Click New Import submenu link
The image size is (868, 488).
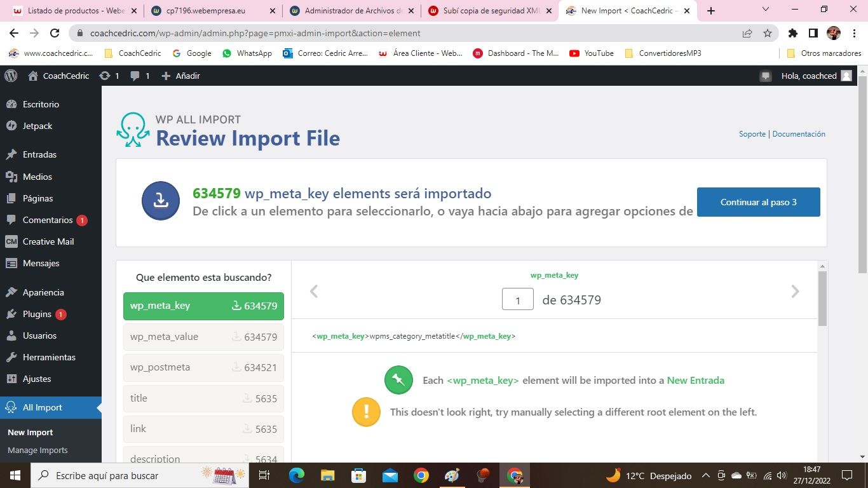tap(31, 432)
